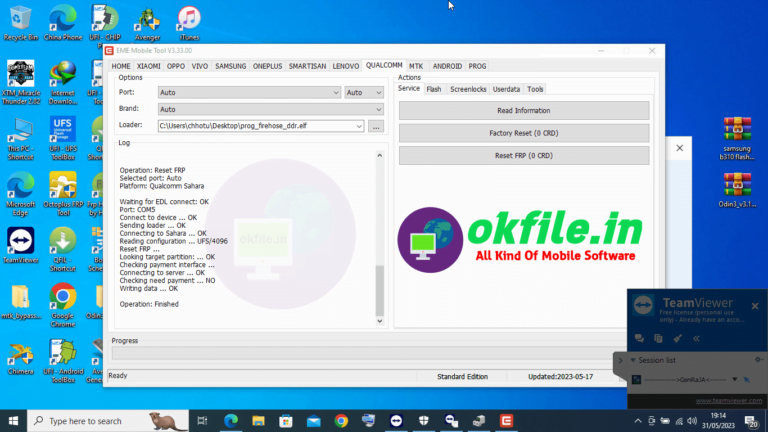Open TeamViewer from the taskbar
Viewport: 768px width, 432px height.
tap(396, 421)
